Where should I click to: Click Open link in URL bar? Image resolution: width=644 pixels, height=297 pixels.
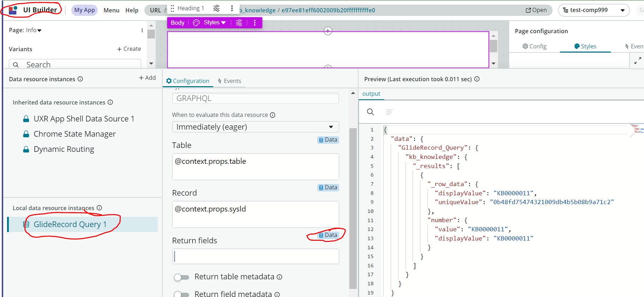click(536, 10)
